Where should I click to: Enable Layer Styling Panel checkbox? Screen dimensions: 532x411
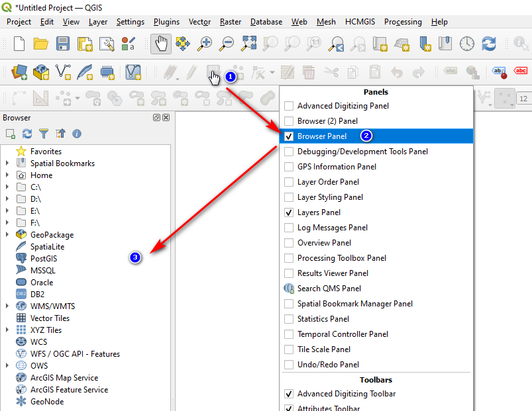click(289, 197)
